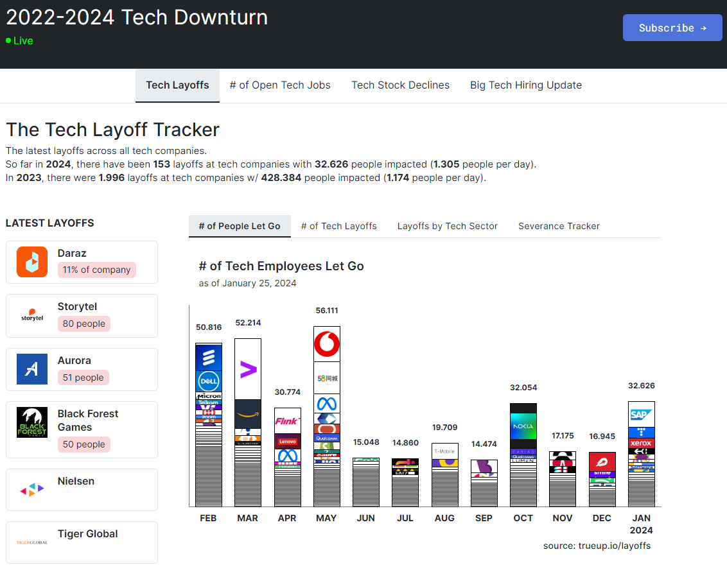Click the 15.048 value above JUN bar
The image size is (727, 588).
tap(366, 442)
